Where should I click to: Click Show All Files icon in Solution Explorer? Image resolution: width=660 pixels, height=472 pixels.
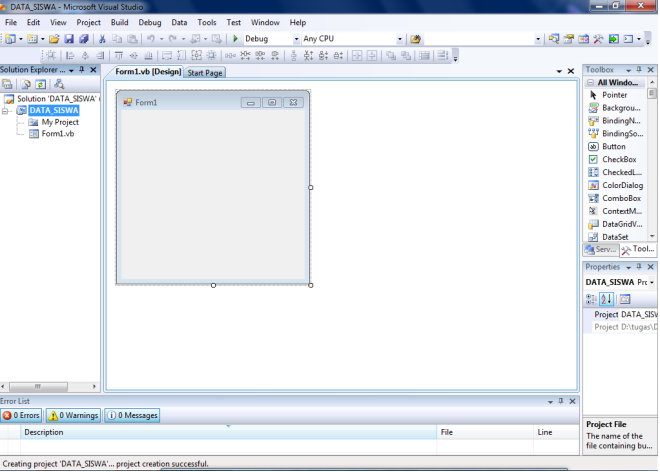[x=26, y=84]
